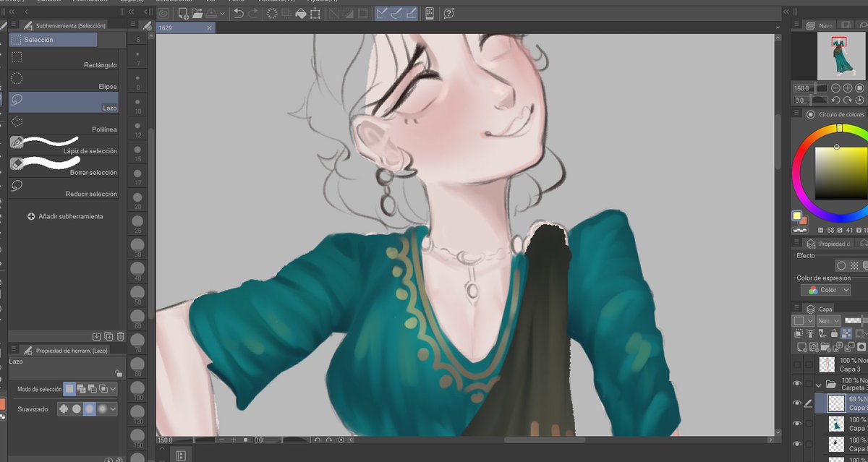Click the clear/delete spinner icon in toolbar
868x462 pixels.
pyautogui.click(x=272, y=13)
